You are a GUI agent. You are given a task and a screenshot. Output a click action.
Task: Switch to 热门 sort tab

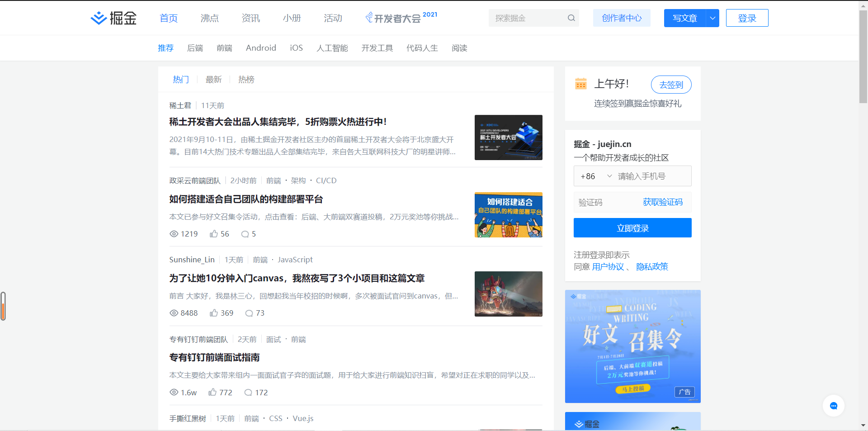(x=181, y=80)
